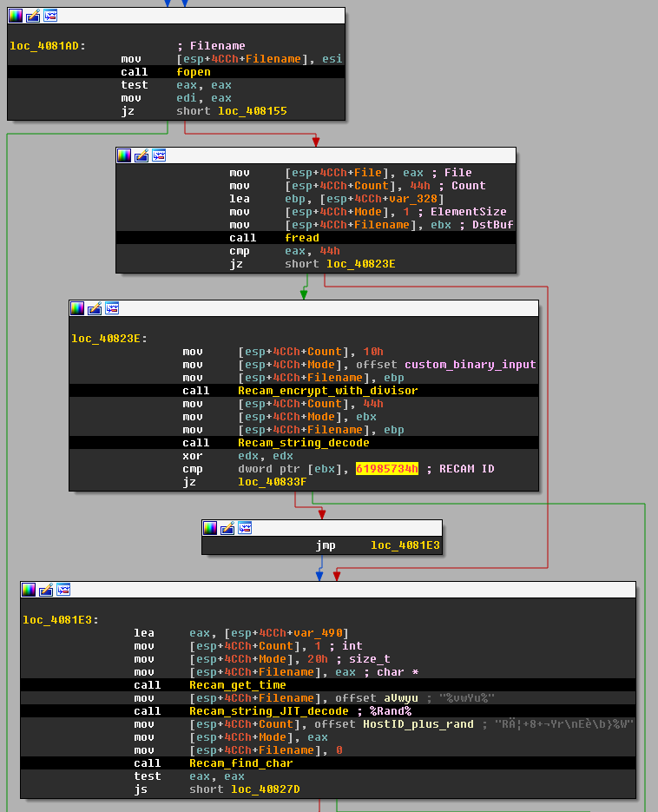Click the node color icon on the jmp block
This screenshot has height=812, width=658.
tap(211, 528)
